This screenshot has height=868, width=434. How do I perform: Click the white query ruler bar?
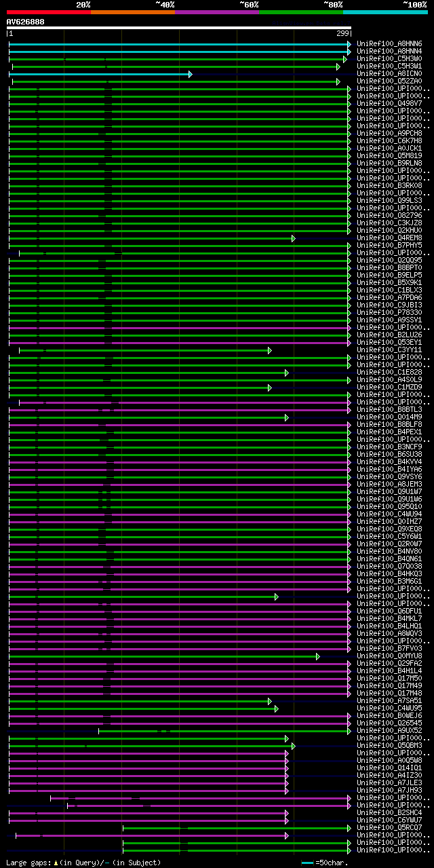tap(179, 28)
